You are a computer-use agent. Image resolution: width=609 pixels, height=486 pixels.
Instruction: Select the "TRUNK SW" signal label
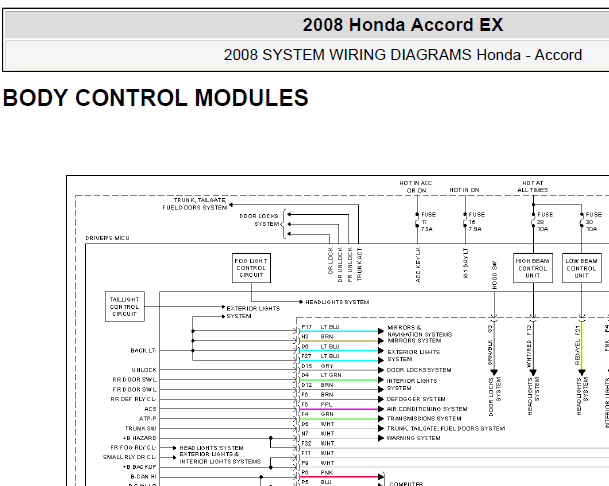point(141,428)
